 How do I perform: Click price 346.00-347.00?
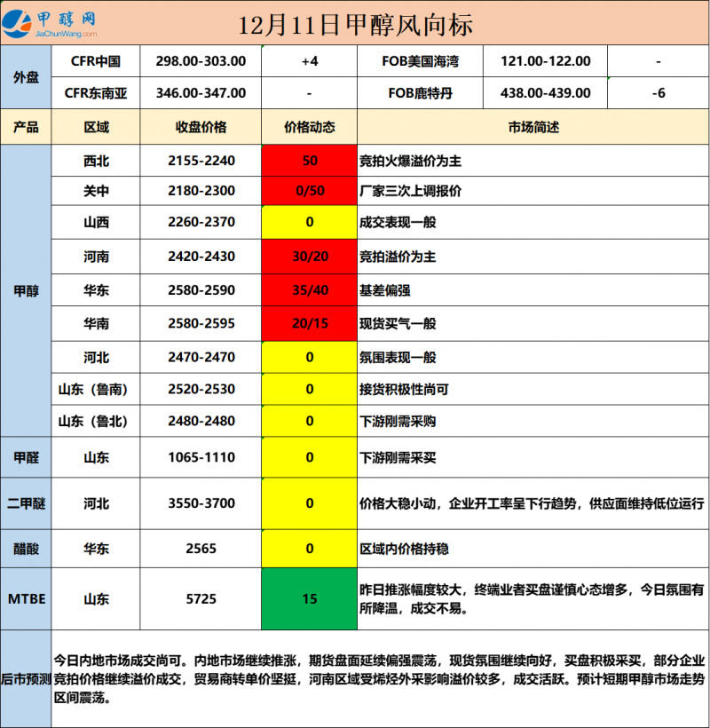[x=201, y=93]
